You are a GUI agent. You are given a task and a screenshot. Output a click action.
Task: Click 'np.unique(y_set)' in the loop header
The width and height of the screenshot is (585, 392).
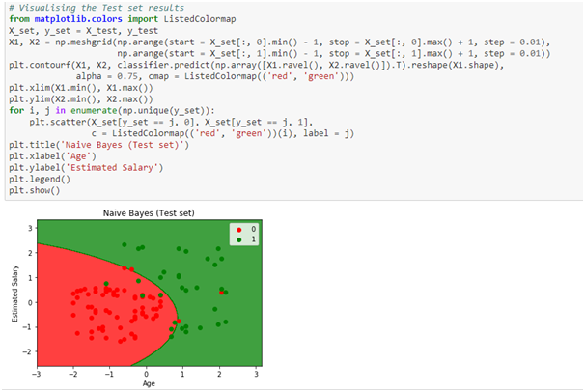coord(163,111)
